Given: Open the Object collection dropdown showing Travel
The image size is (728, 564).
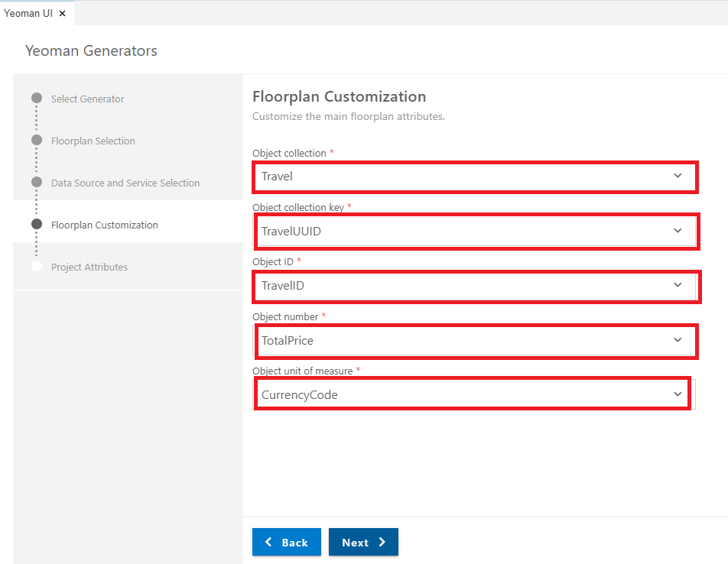Looking at the screenshot, I should point(474,177).
